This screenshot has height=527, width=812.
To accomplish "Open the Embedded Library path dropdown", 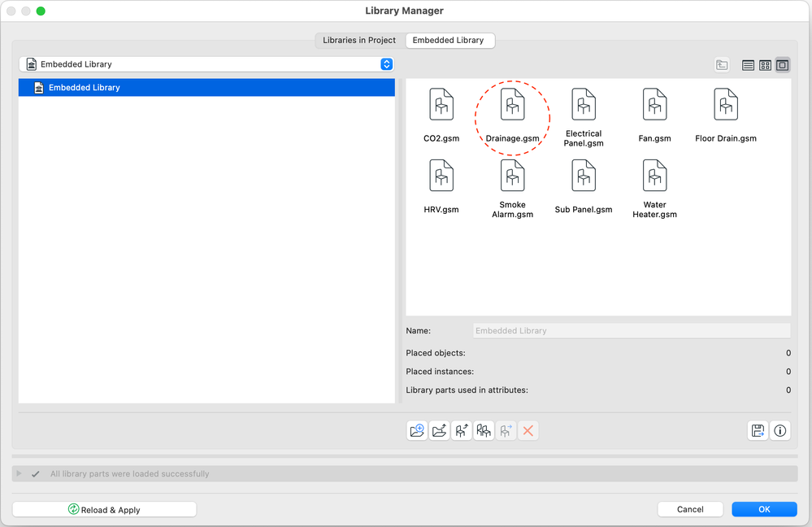I will pyautogui.click(x=387, y=63).
